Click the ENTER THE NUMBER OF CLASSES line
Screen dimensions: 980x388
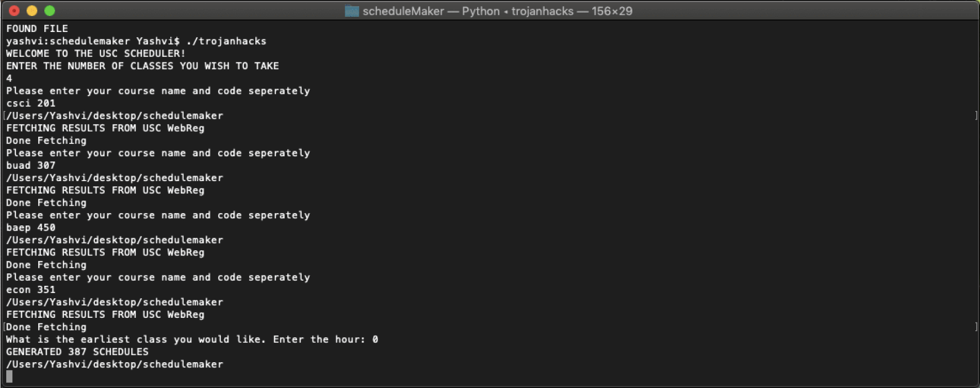tap(142, 66)
